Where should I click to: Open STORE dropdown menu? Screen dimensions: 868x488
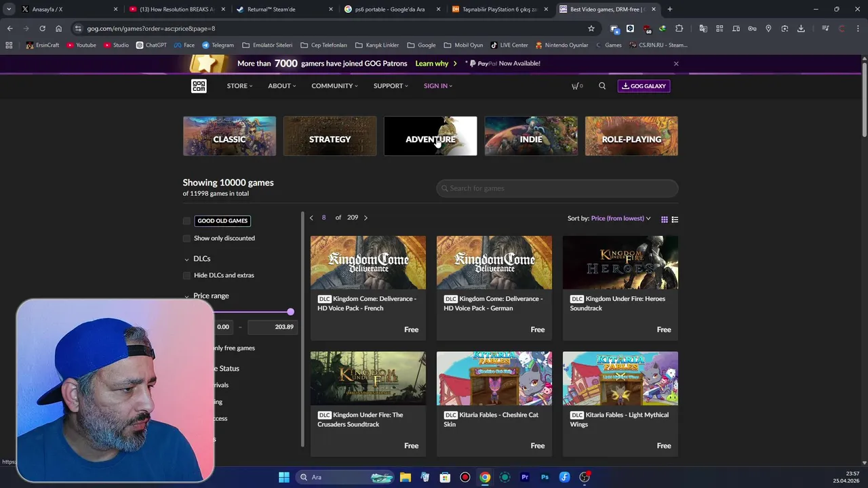tap(239, 86)
